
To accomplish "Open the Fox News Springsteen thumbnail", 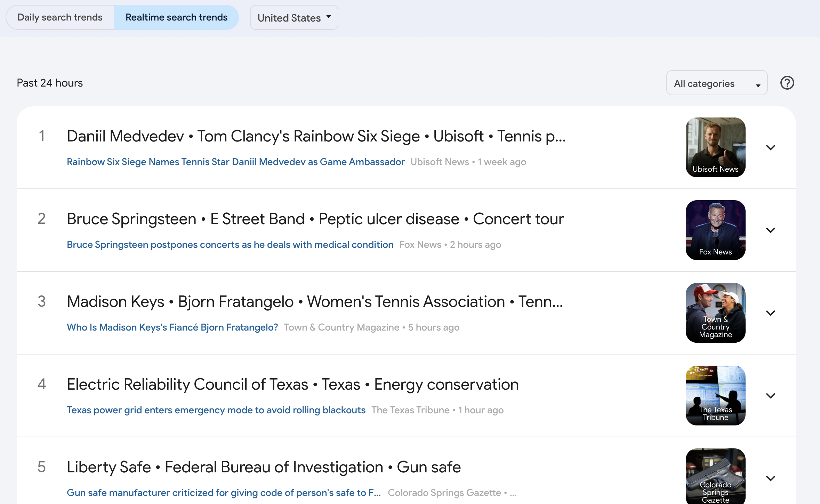I will pos(715,230).
